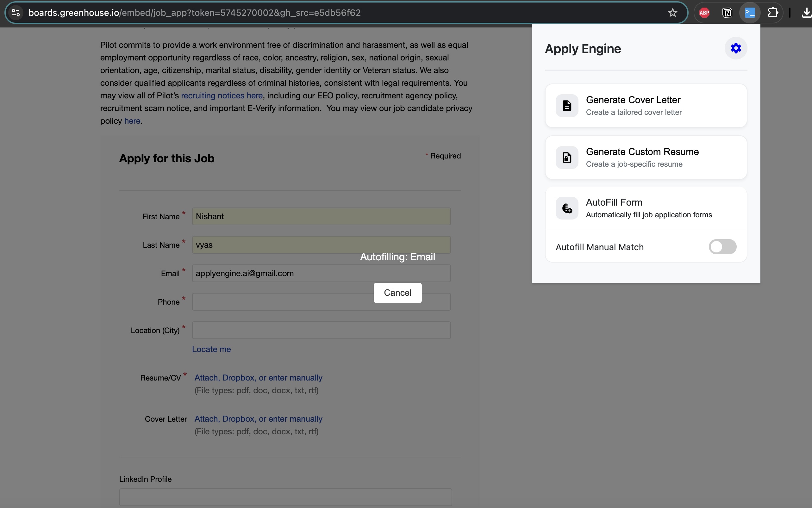
Task: Open the privacy policy here link
Action: (132, 121)
